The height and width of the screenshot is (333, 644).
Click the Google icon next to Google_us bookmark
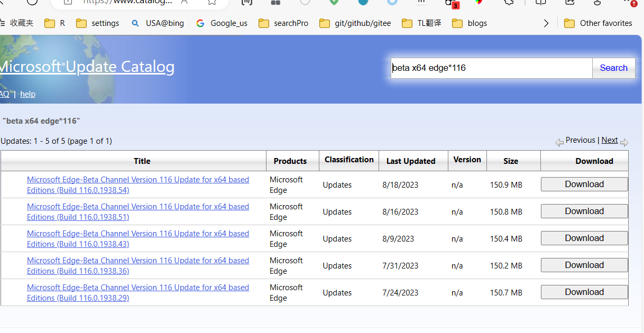click(x=200, y=23)
